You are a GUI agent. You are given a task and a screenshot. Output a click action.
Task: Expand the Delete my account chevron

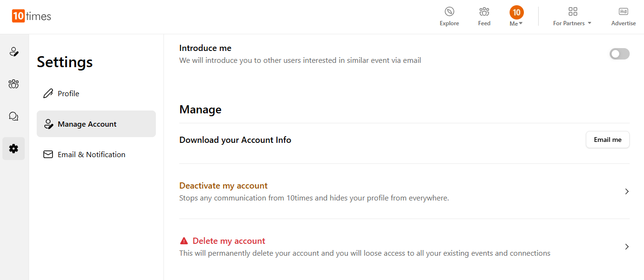click(x=627, y=247)
